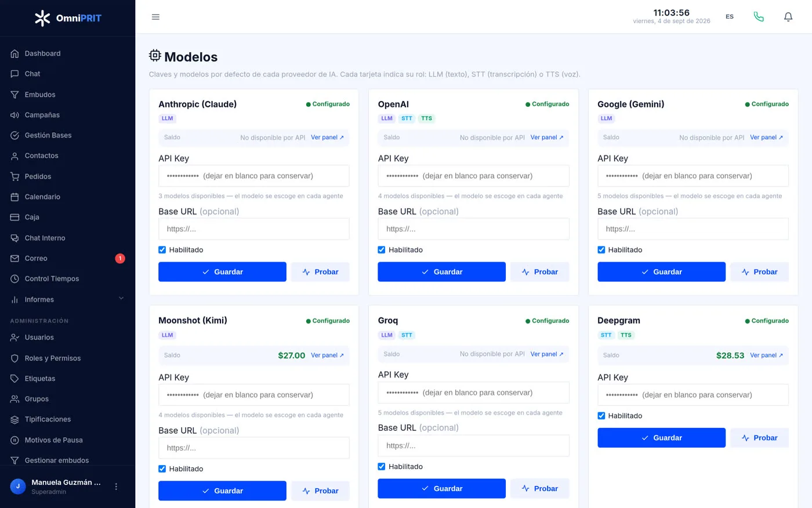Open notifications bell

coord(788,17)
